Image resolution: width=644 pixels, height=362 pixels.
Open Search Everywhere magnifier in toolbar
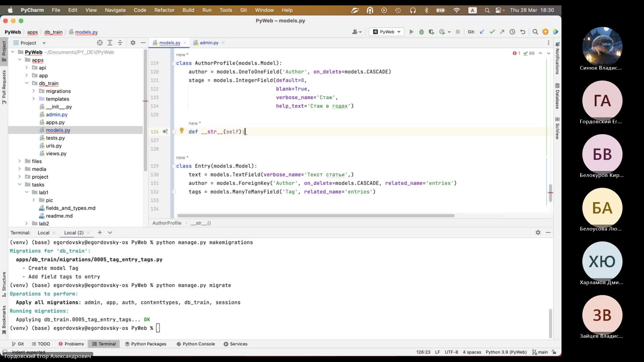535,32
